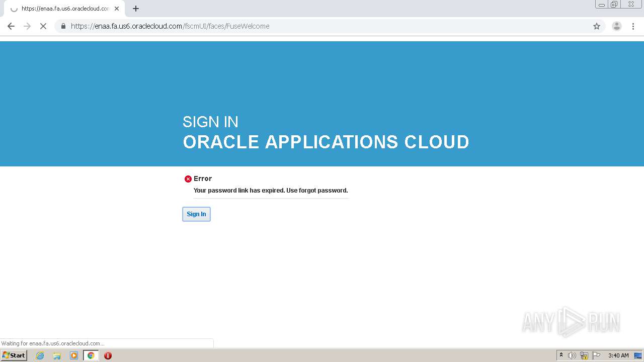
Task: Click the browser forward arrow
Action: pos(27,26)
